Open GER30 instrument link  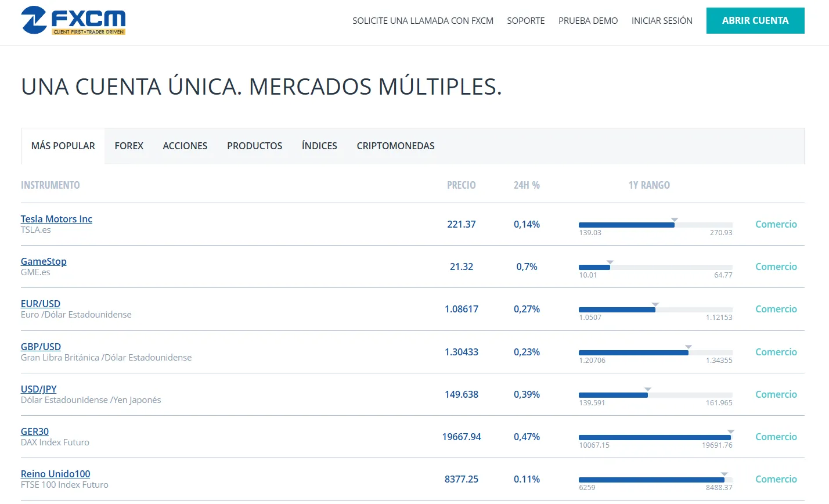pyautogui.click(x=35, y=431)
